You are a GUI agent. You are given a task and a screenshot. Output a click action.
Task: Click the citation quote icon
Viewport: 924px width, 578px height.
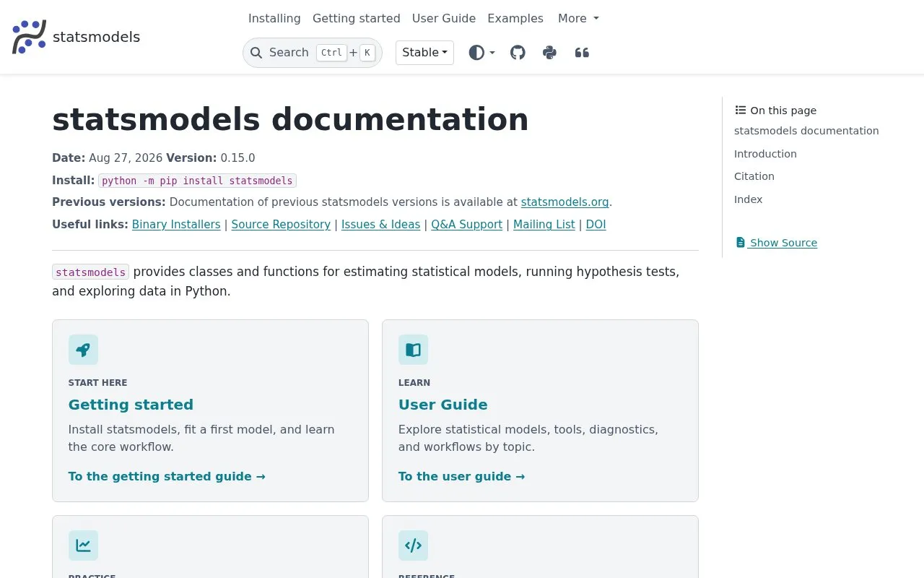click(582, 53)
